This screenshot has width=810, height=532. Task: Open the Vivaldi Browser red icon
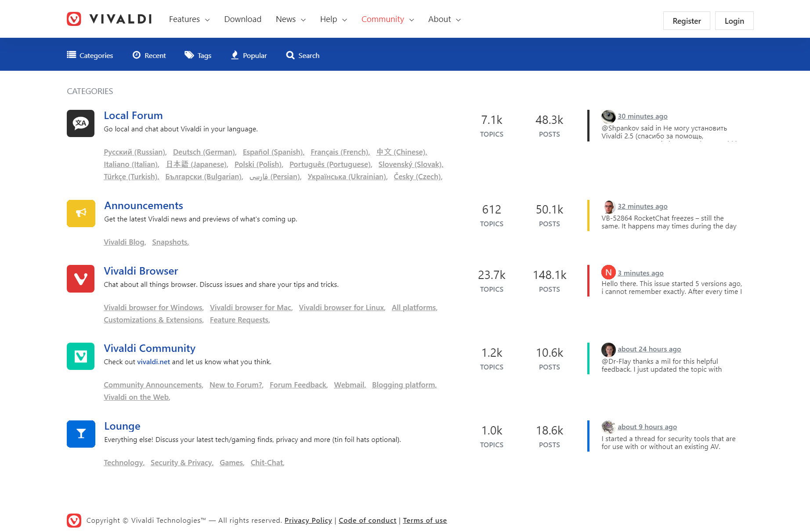[x=81, y=279]
